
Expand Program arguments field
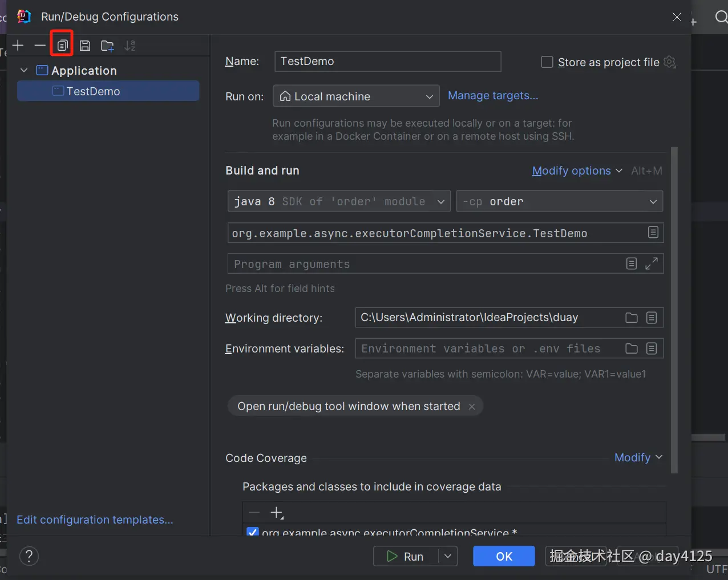point(652,263)
